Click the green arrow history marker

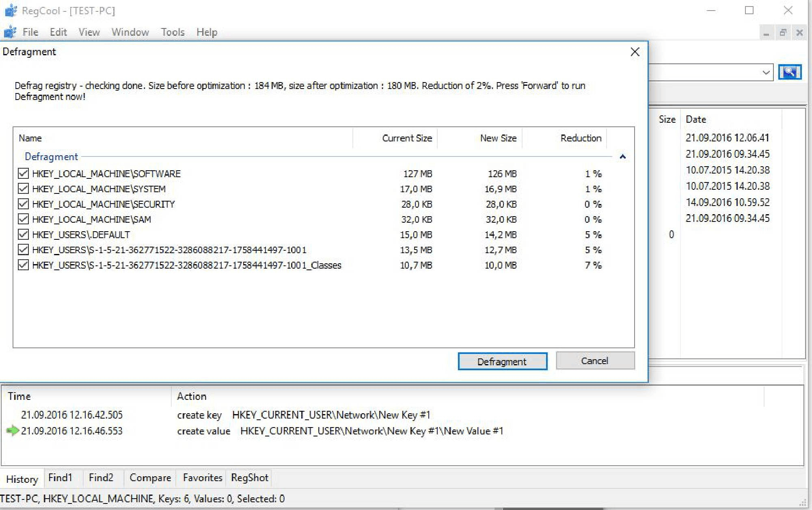point(13,431)
